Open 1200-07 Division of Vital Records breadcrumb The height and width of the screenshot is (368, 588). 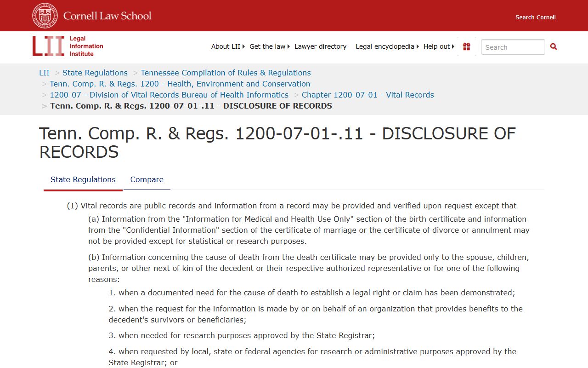pyautogui.click(x=169, y=95)
